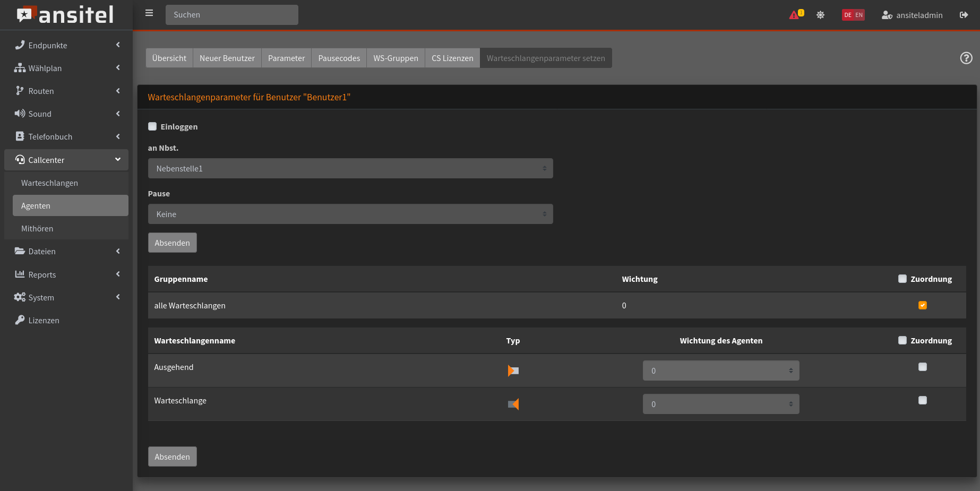This screenshot has height=491, width=980.
Task: Open the CS Lizenzen tab
Action: (452, 58)
